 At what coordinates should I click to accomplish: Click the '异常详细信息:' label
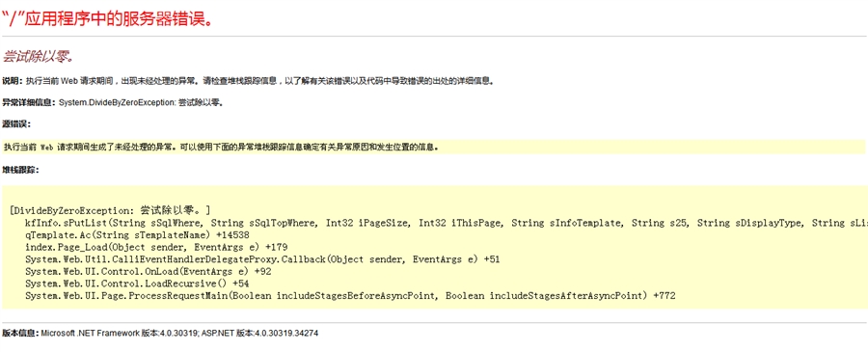point(29,103)
